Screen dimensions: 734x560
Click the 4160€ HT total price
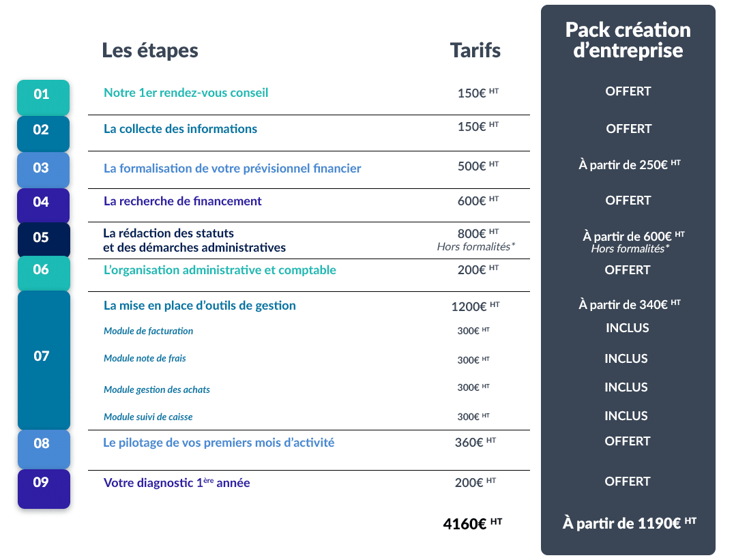472,524
